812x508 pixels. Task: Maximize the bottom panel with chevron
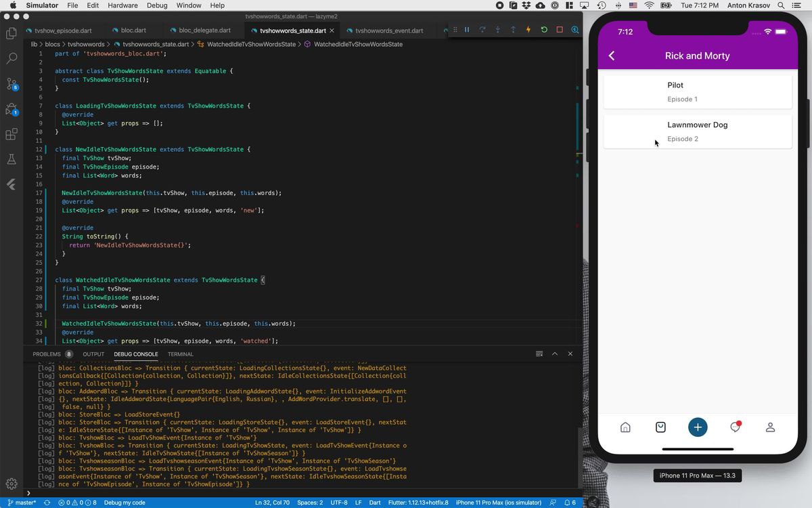click(x=555, y=354)
